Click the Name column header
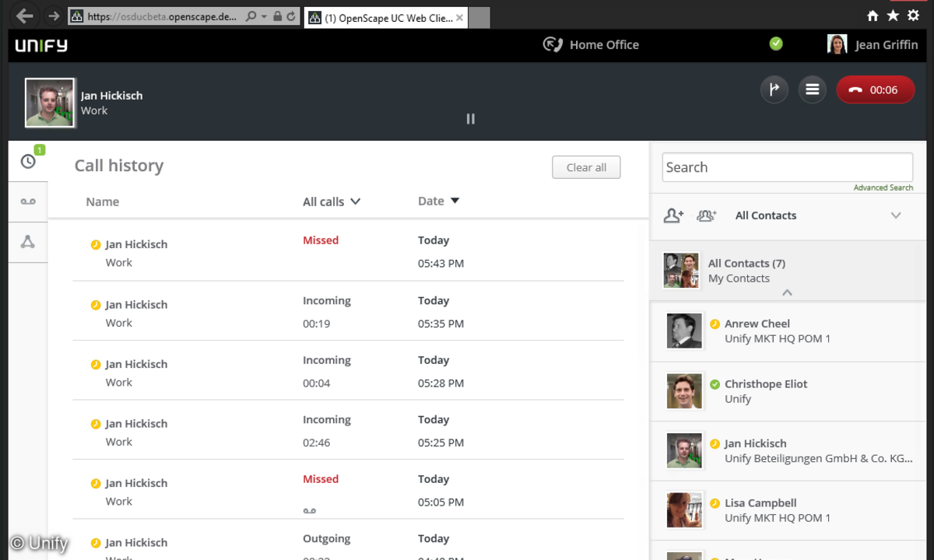Image resolution: width=934 pixels, height=560 pixels. (x=103, y=201)
